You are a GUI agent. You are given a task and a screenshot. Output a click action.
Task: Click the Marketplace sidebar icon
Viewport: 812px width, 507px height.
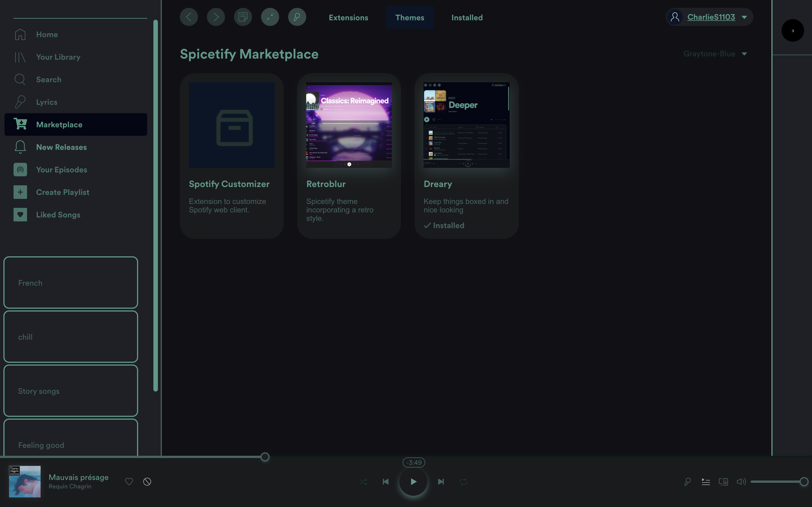click(21, 124)
